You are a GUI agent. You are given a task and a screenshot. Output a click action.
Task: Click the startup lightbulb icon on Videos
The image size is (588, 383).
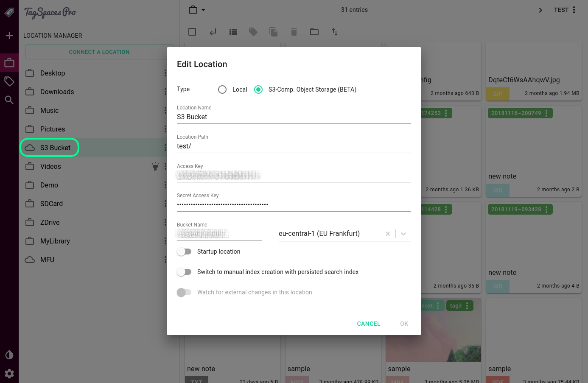coord(155,166)
